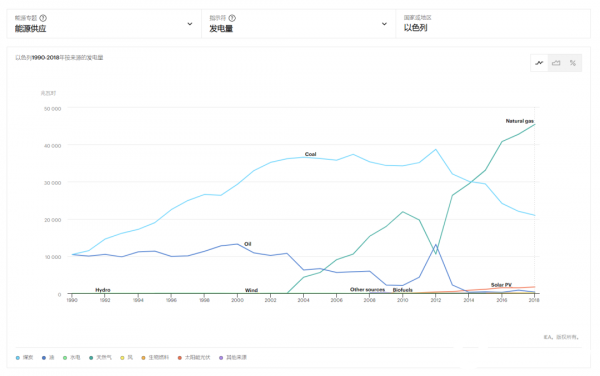Toggle 煤炭 coal series in legend
Screen dimensions: 600x376
click(24, 358)
